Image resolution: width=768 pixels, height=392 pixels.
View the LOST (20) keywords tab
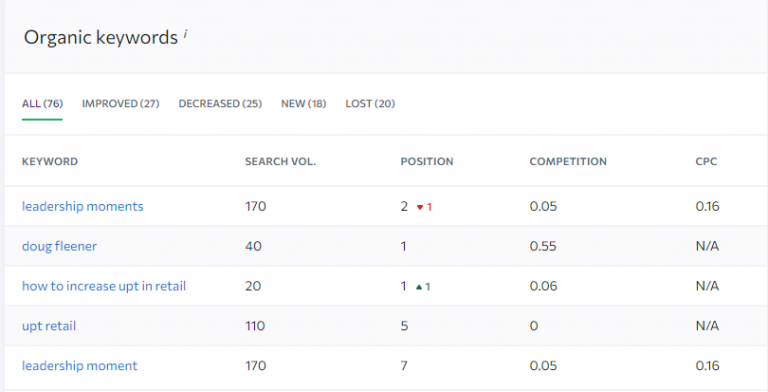[370, 103]
